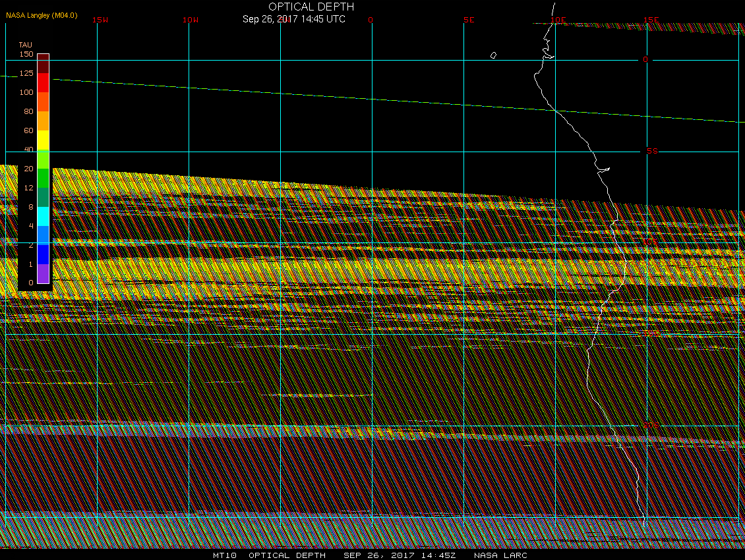Select the dark blue 1–2 colorbar segment
The height and width of the screenshot is (560, 745).
(43, 254)
